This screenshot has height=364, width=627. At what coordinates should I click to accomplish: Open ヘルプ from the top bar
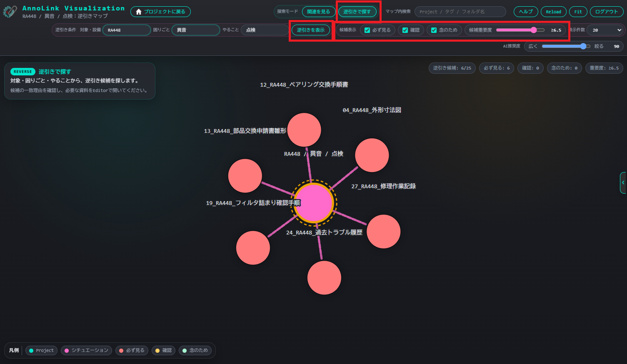click(x=526, y=12)
